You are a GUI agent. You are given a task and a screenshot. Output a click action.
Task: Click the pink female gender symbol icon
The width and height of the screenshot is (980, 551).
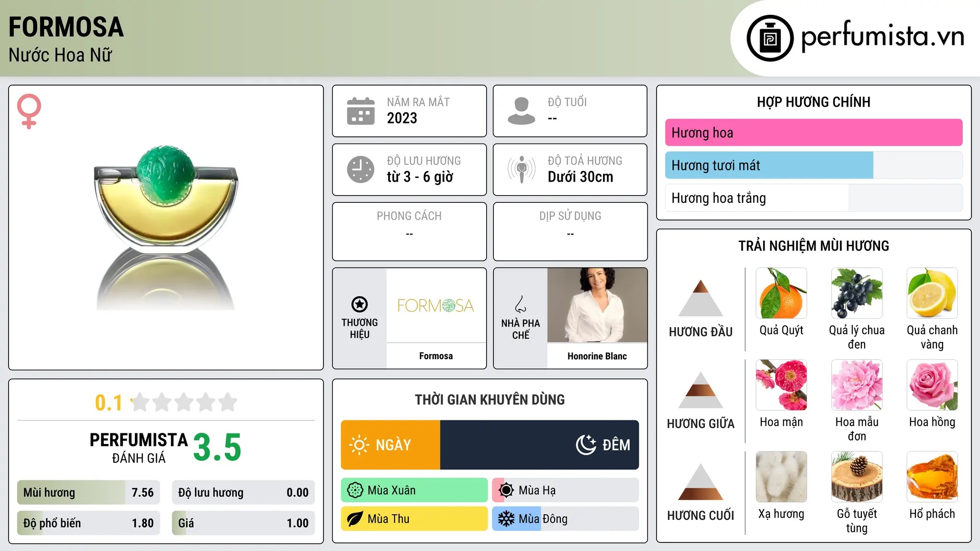coord(29,111)
